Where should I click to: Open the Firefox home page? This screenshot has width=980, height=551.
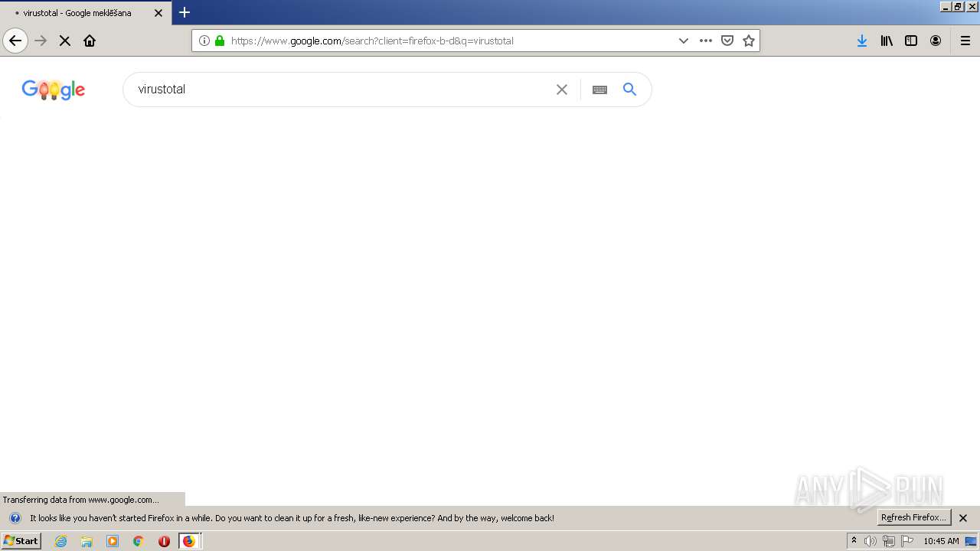(90, 41)
